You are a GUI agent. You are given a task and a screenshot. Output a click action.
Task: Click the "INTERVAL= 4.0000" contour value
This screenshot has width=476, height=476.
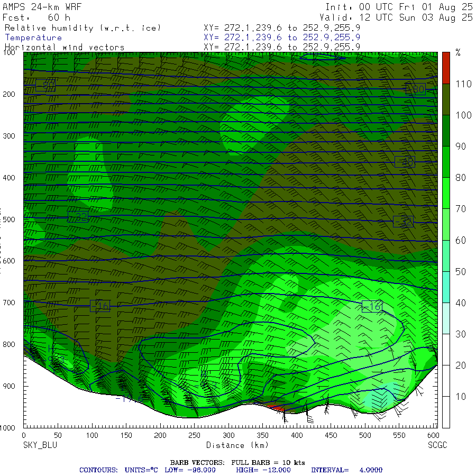click(x=346, y=470)
